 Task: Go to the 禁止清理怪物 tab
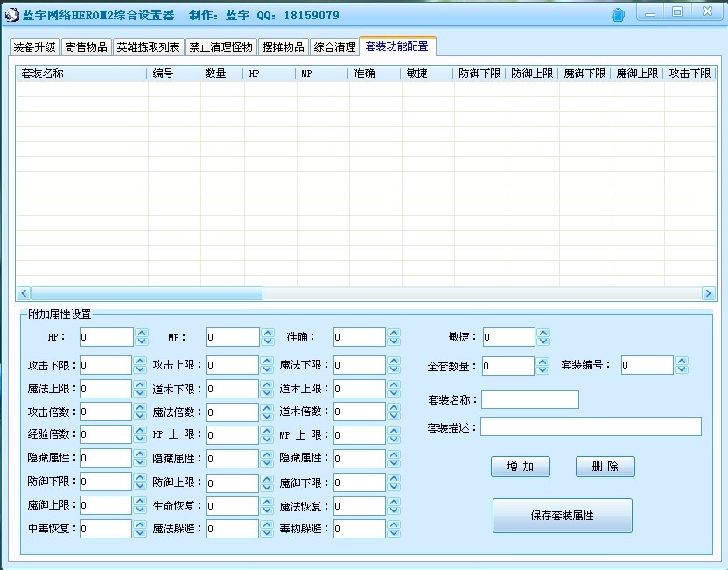pos(220,47)
